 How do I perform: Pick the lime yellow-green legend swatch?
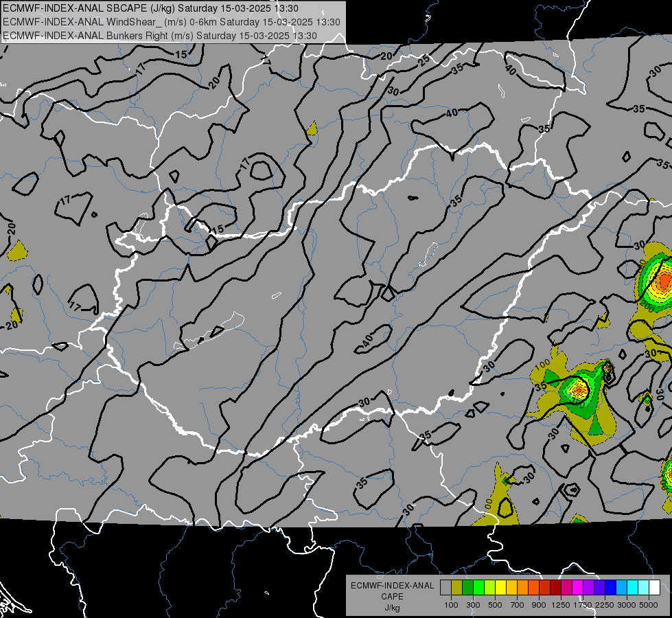click(x=489, y=588)
